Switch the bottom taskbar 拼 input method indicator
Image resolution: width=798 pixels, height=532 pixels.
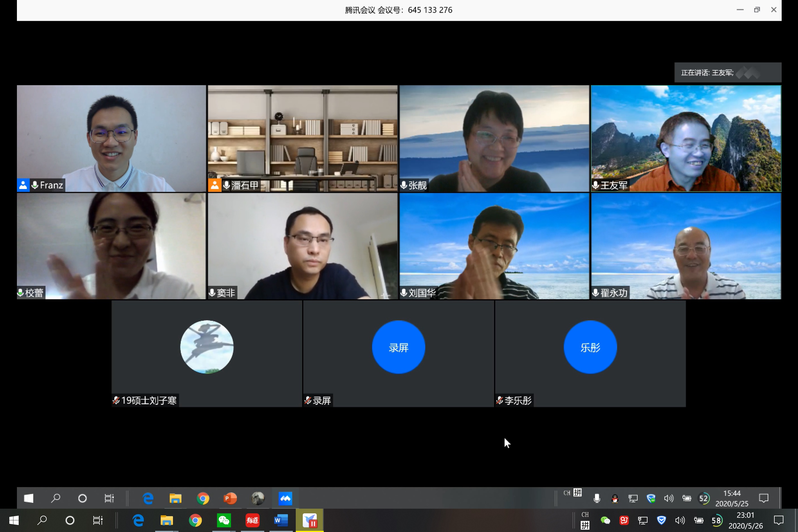585,525
